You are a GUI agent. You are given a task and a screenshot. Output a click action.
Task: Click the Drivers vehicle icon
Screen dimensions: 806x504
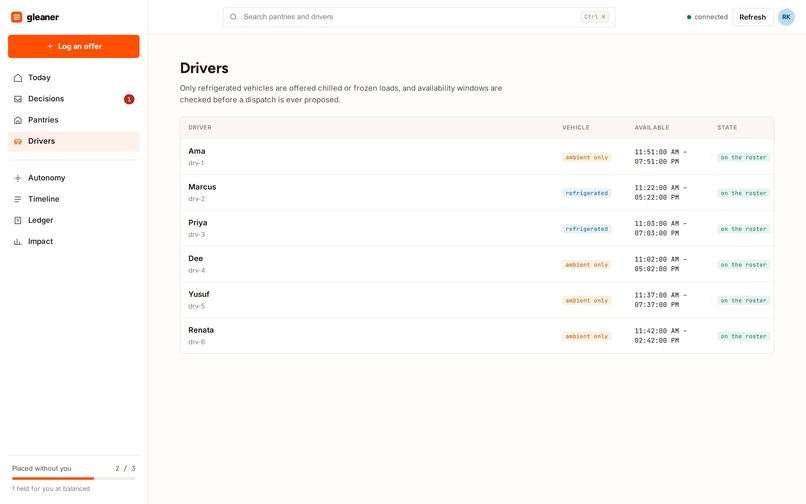click(x=18, y=141)
